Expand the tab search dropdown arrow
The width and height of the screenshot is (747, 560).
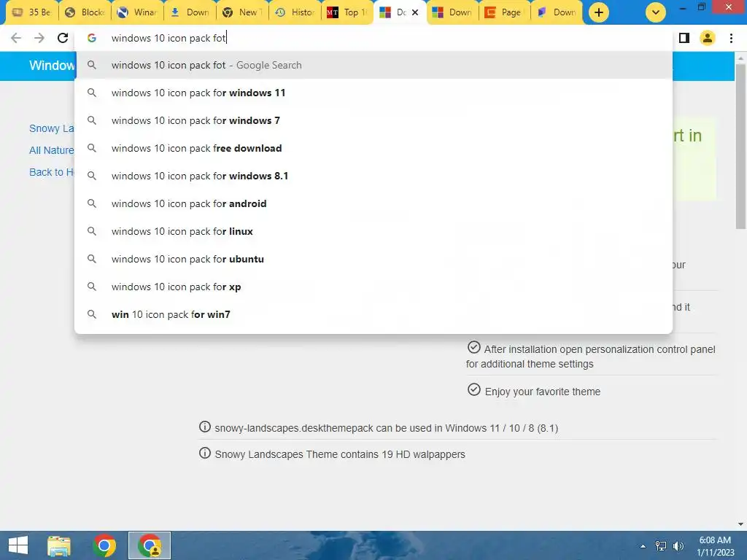point(656,12)
